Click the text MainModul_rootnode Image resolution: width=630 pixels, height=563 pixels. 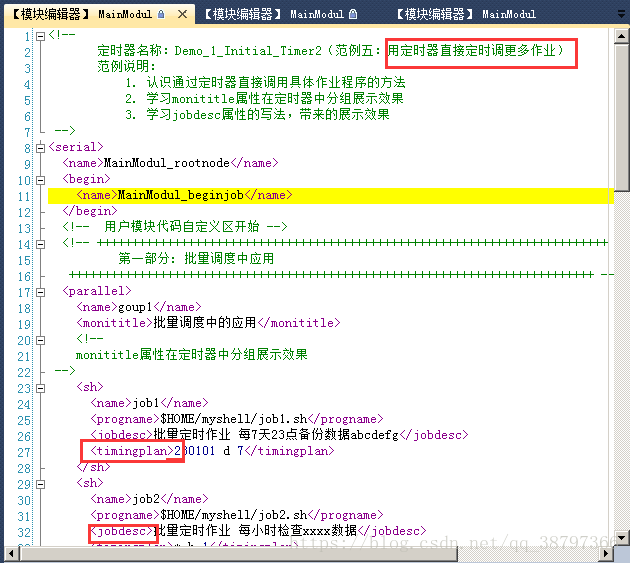(167, 163)
